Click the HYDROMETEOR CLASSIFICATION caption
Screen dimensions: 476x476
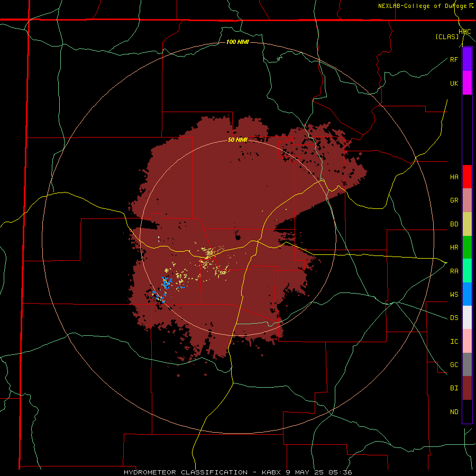pyautogui.click(x=186, y=472)
